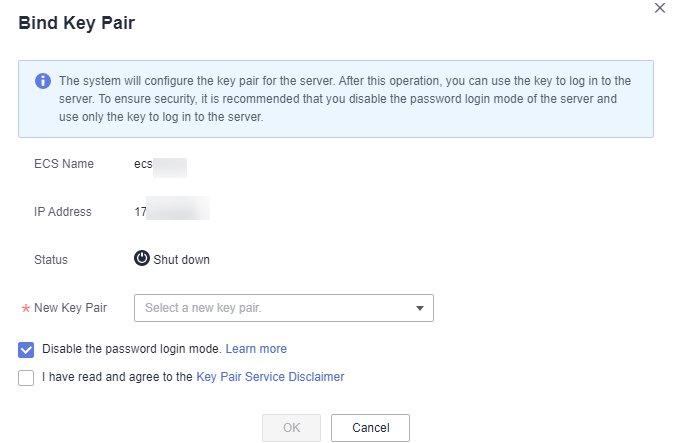This screenshot has height=443, width=673.
Task: Select the ECS Name value text
Action: point(160,165)
